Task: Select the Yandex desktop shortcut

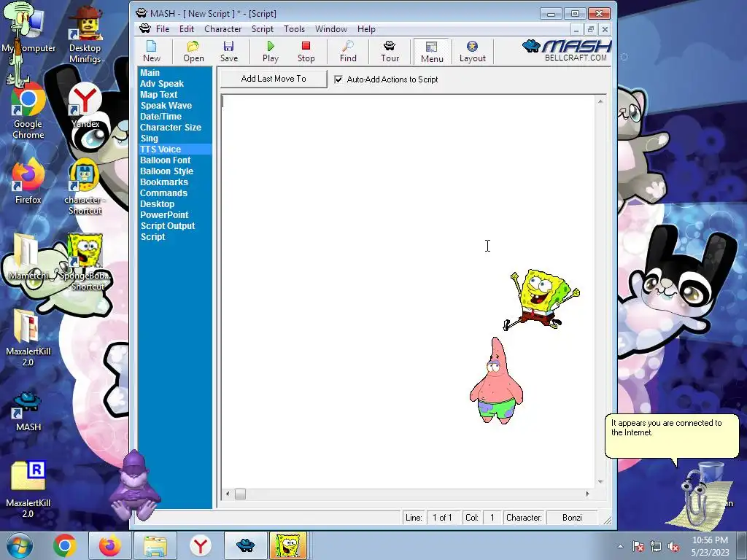Action: click(85, 105)
